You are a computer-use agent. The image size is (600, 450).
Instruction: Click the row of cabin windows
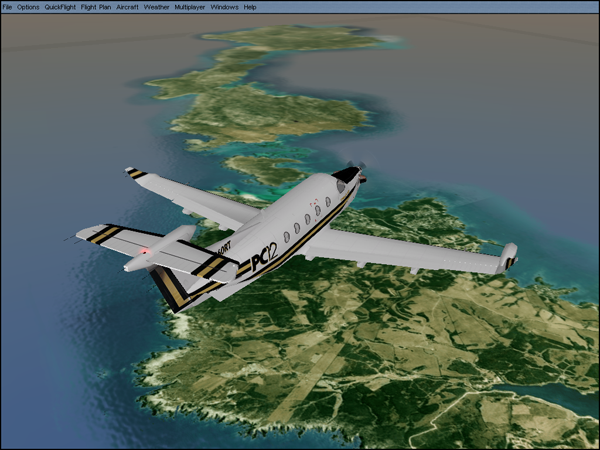(303, 221)
